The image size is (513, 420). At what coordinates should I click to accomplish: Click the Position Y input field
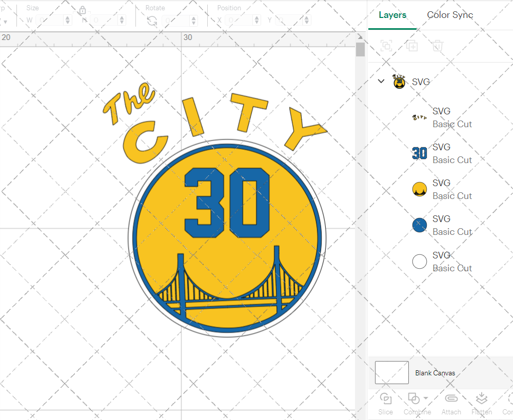pos(289,21)
